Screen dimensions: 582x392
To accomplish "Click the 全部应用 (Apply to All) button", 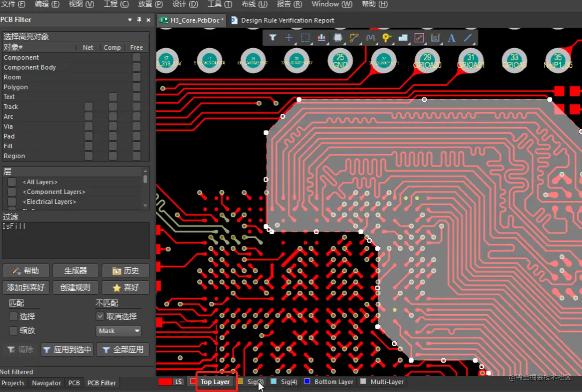I will pyautogui.click(x=123, y=350).
